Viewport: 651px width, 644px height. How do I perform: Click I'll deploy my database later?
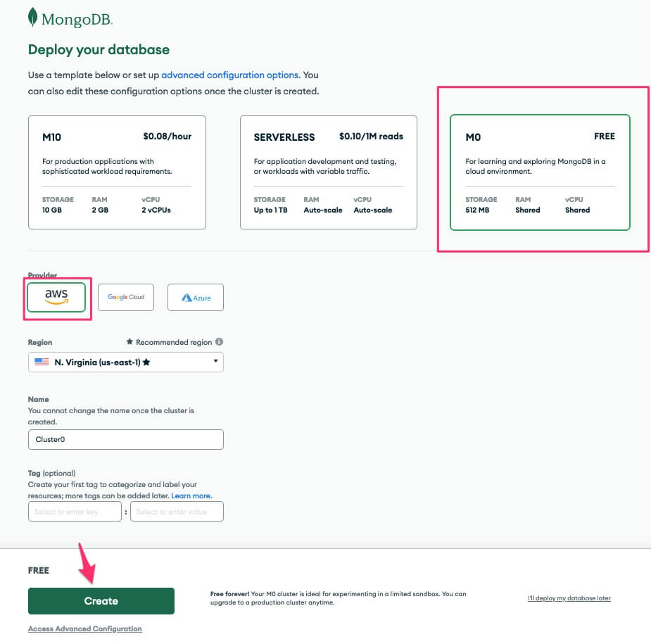pyautogui.click(x=569, y=598)
